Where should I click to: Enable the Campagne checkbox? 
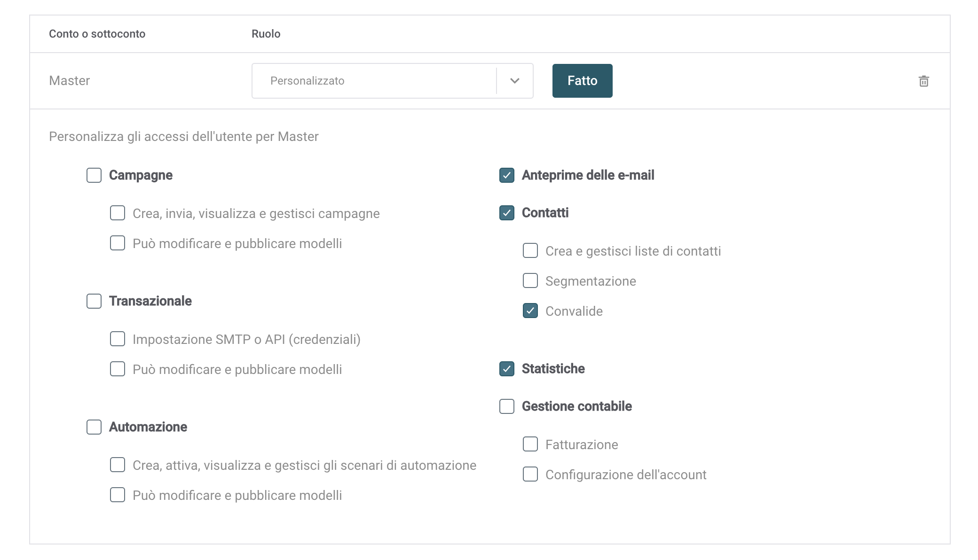click(94, 175)
